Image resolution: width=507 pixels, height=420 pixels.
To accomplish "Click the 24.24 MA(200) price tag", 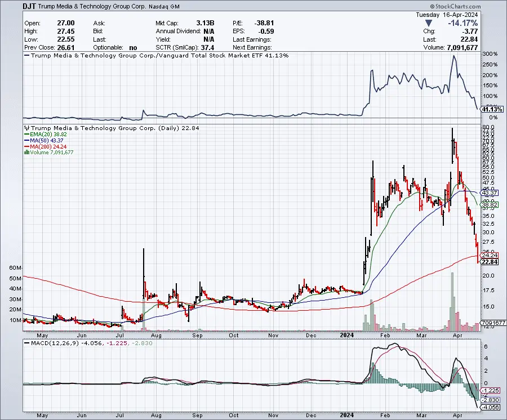I will 487,255.
